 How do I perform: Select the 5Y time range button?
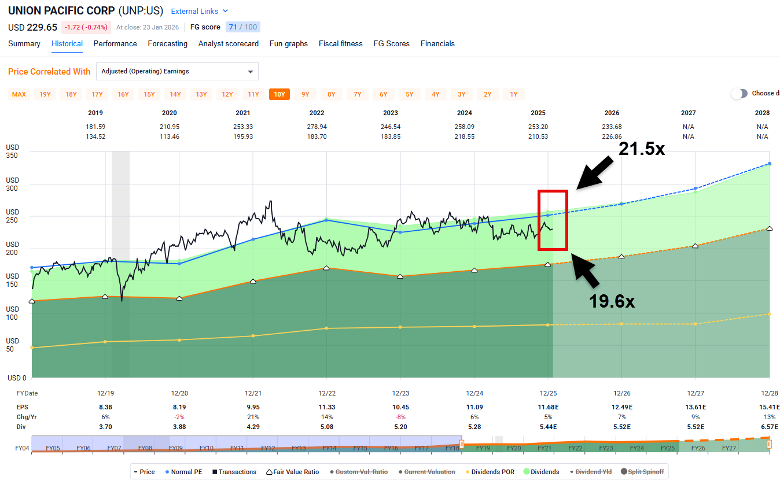pyautogui.click(x=409, y=94)
